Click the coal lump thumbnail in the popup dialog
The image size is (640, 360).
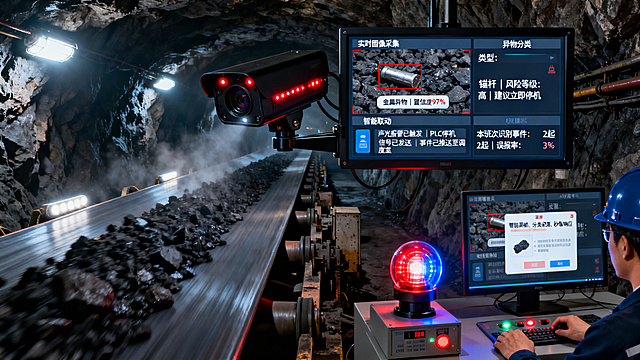(x=521, y=247)
